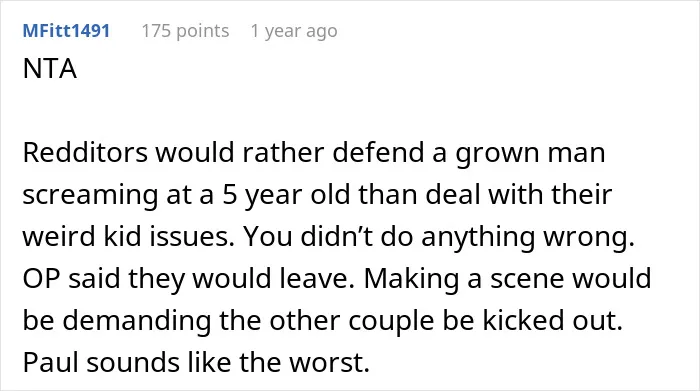Screen dimensions: 700x391
Task: Click the phrase grown man in first line
Action: point(530,154)
